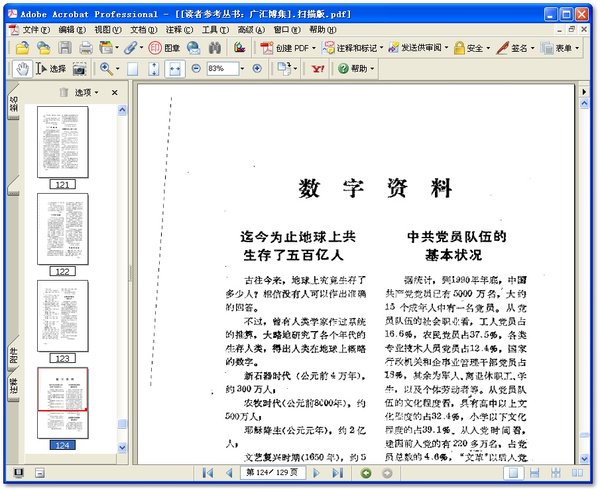Select page 121 thumbnail
Viewport: 600px width, 491px height.
pos(63,142)
